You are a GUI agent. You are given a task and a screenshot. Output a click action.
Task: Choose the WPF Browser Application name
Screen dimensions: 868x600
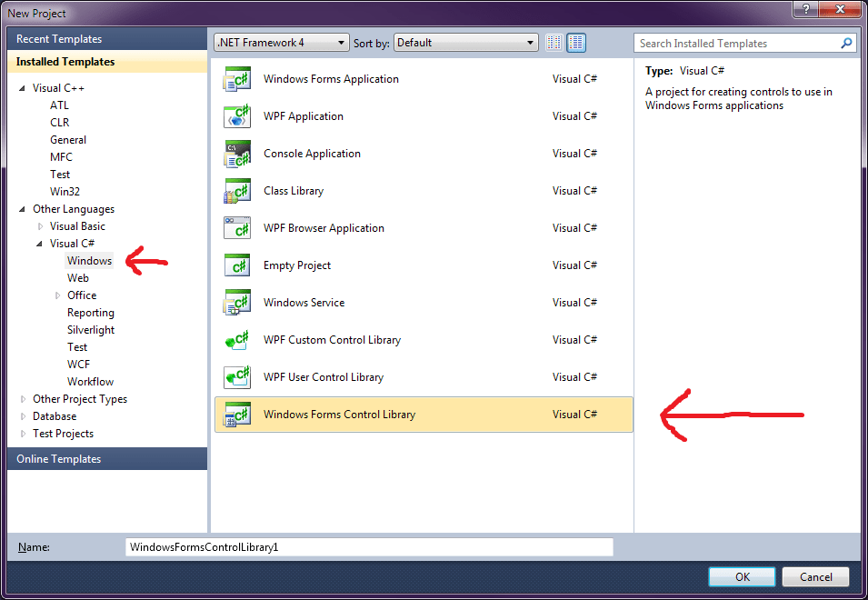tap(324, 228)
